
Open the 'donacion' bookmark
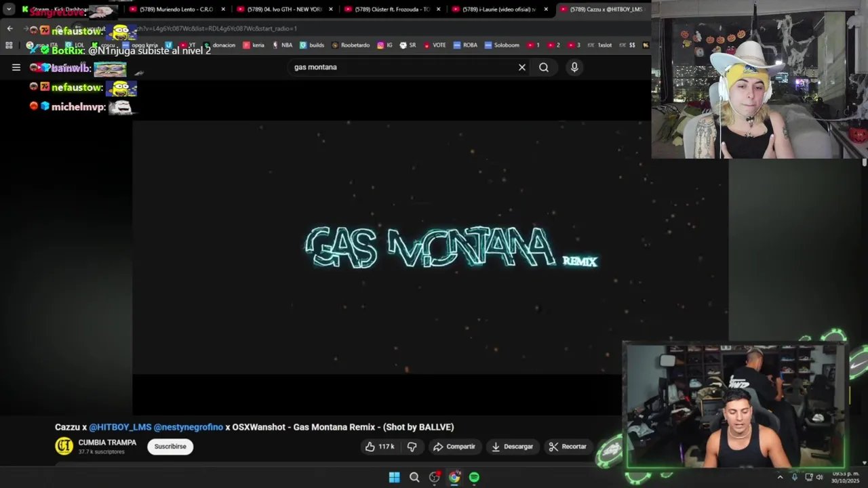click(218, 45)
